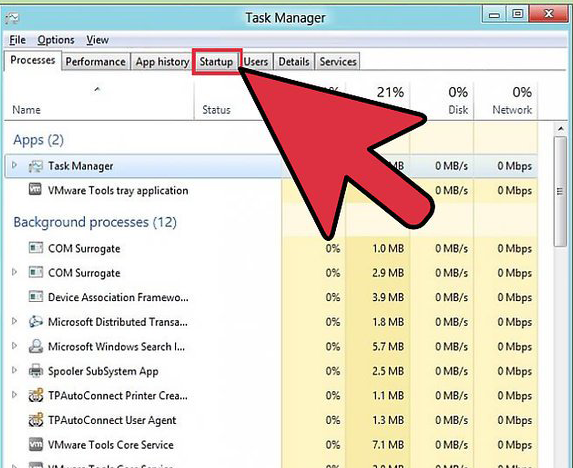
Task: Switch to the Performance tab
Action: click(x=96, y=62)
